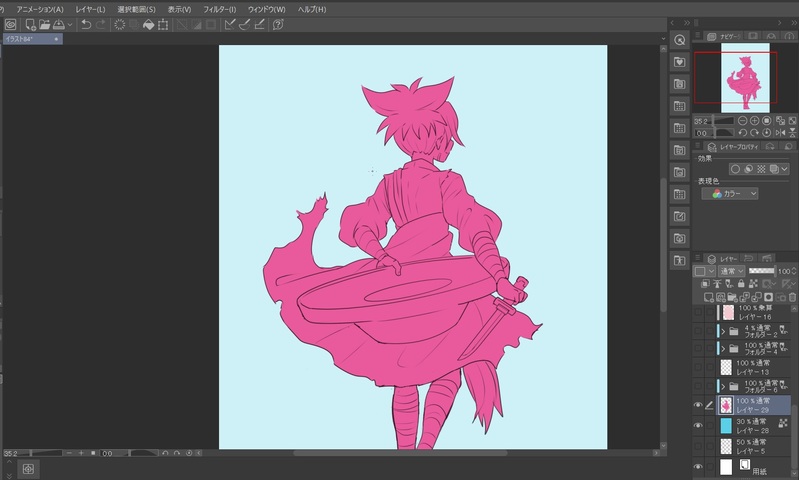Click the Save icon in toolbar

point(59,24)
